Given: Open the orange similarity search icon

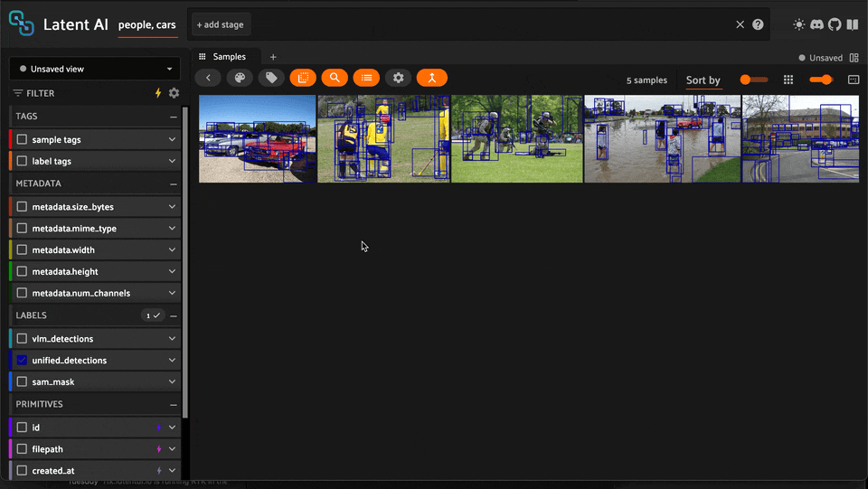Looking at the screenshot, I should pyautogui.click(x=335, y=78).
